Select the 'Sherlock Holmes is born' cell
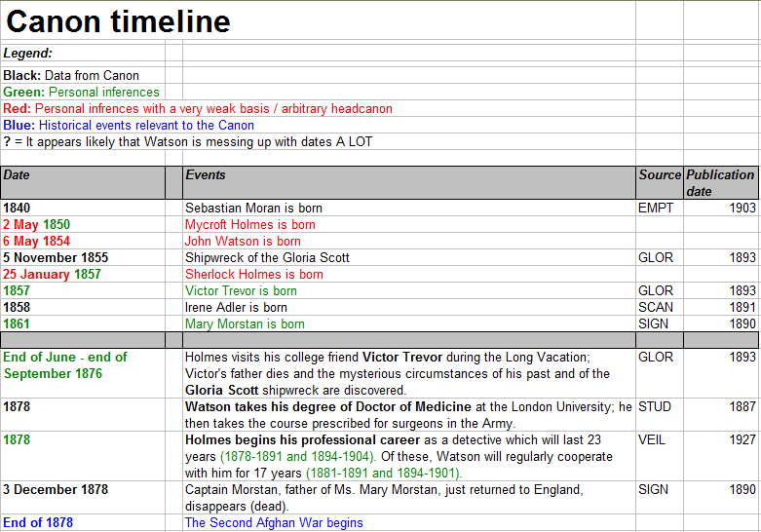This screenshot has width=761, height=532. [x=254, y=274]
